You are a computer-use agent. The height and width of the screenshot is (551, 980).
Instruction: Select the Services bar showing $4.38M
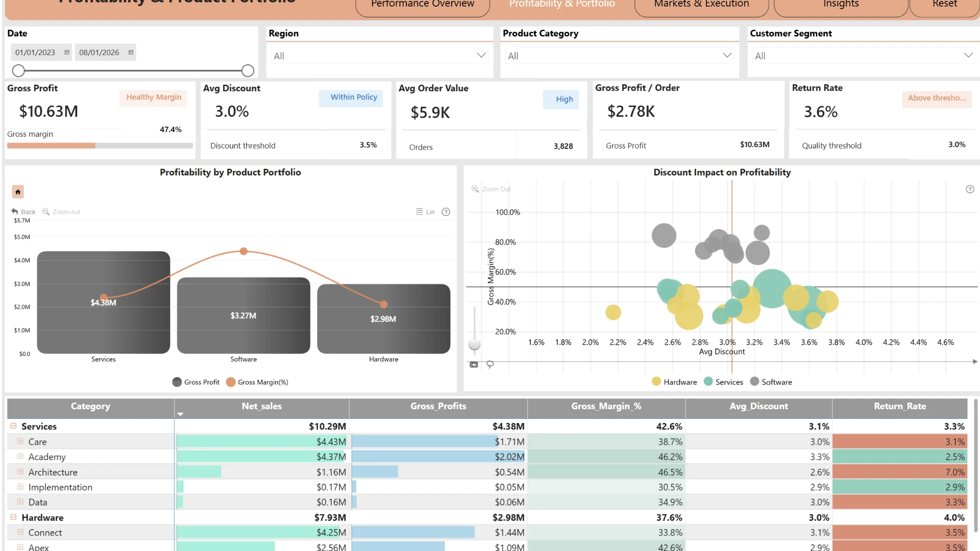click(104, 303)
